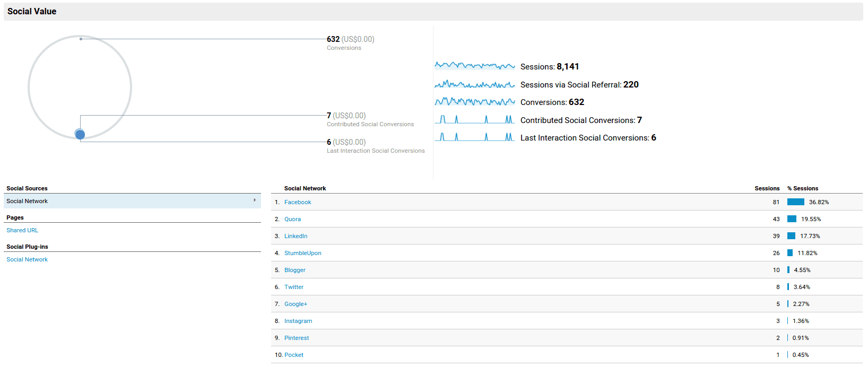Open Social Network under Social Plug-ins
The image size is (868, 367).
point(27,259)
